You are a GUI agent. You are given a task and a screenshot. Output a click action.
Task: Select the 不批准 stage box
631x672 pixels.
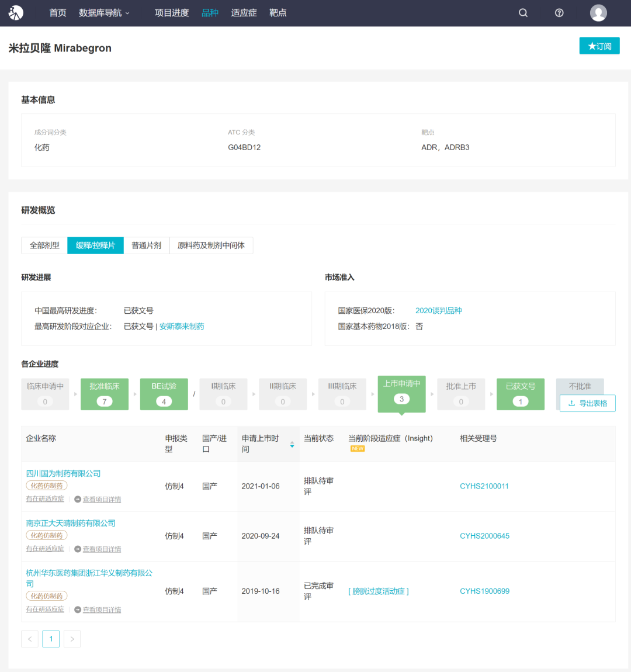(x=580, y=386)
